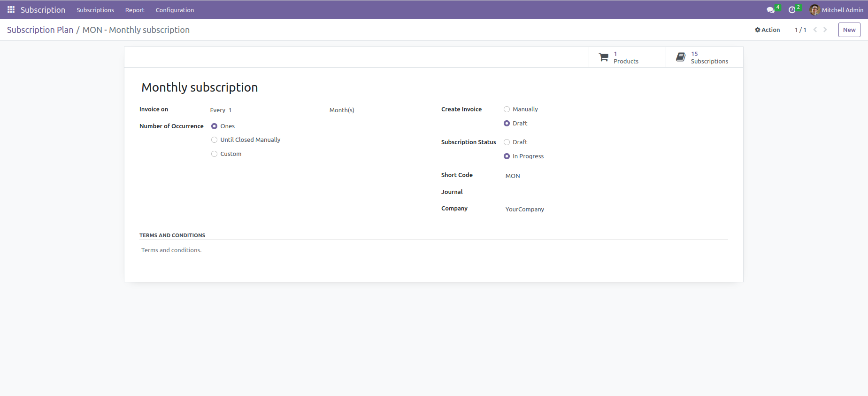Image resolution: width=868 pixels, height=396 pixels.
Task: Select the Custom occurrence option
Action: point(215,154)
